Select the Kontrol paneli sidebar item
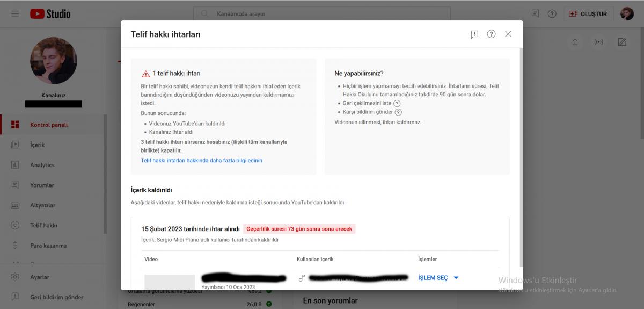This screenshot has width=644, height=309. (52, 125)
